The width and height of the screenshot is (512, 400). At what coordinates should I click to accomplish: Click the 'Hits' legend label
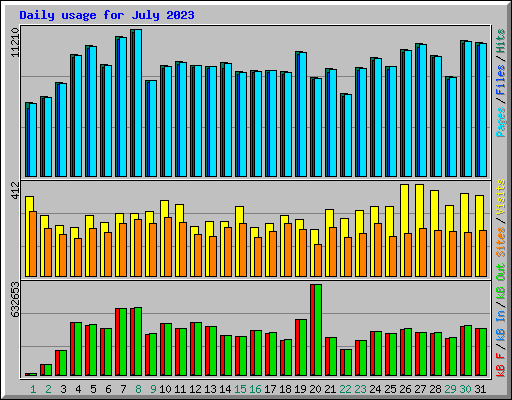pos(501,41)
